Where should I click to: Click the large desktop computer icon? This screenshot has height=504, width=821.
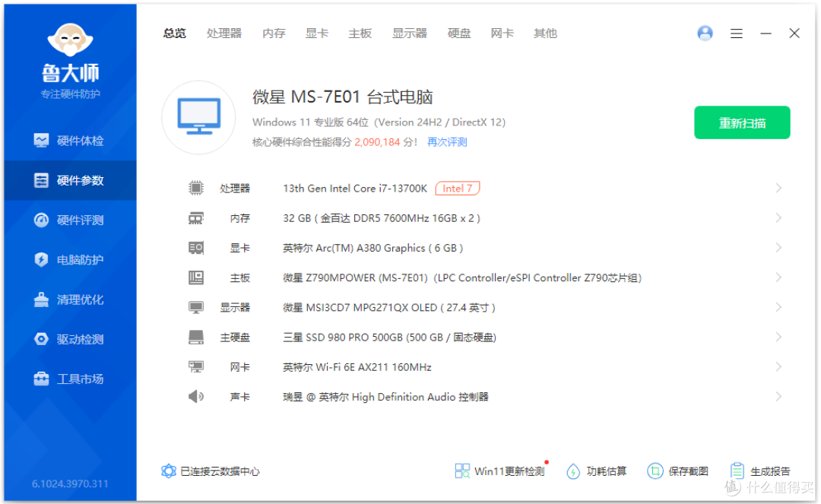coord(199,117)
